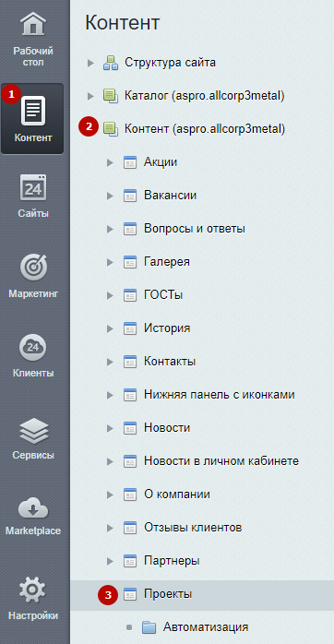Select Новости в личном кабинете text
Viewport: 334px width, 644px height.
point(221,460)
